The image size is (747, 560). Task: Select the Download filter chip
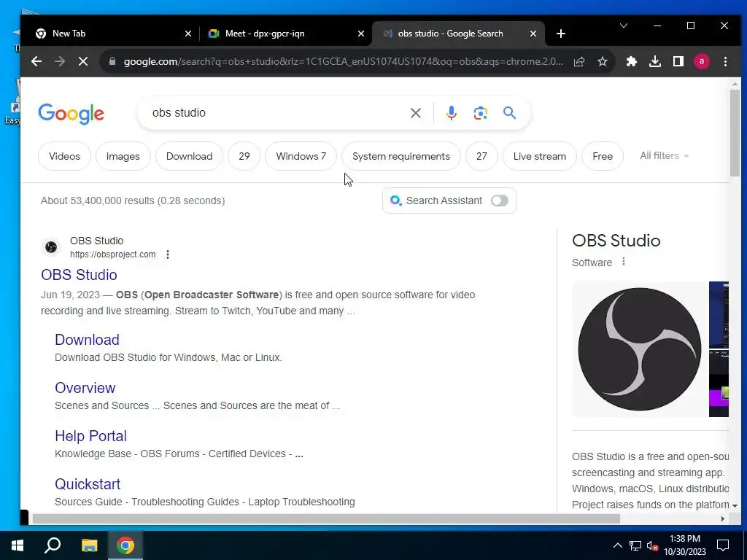click(x=189, y=156)
